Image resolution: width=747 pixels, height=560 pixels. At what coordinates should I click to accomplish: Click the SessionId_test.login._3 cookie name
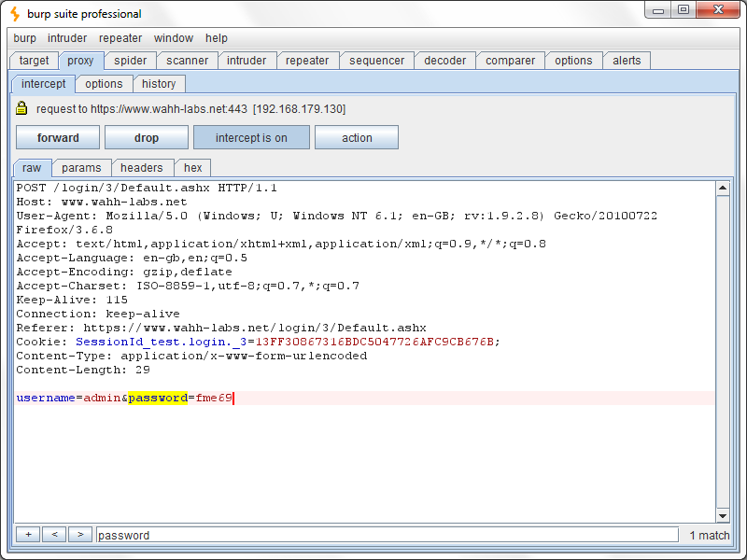[161, 342]
